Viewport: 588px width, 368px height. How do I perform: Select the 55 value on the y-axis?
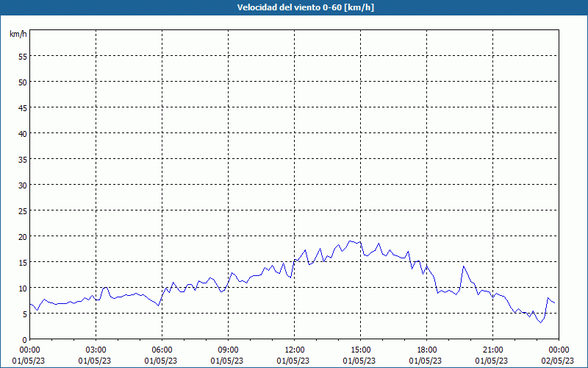click(23, 56)
